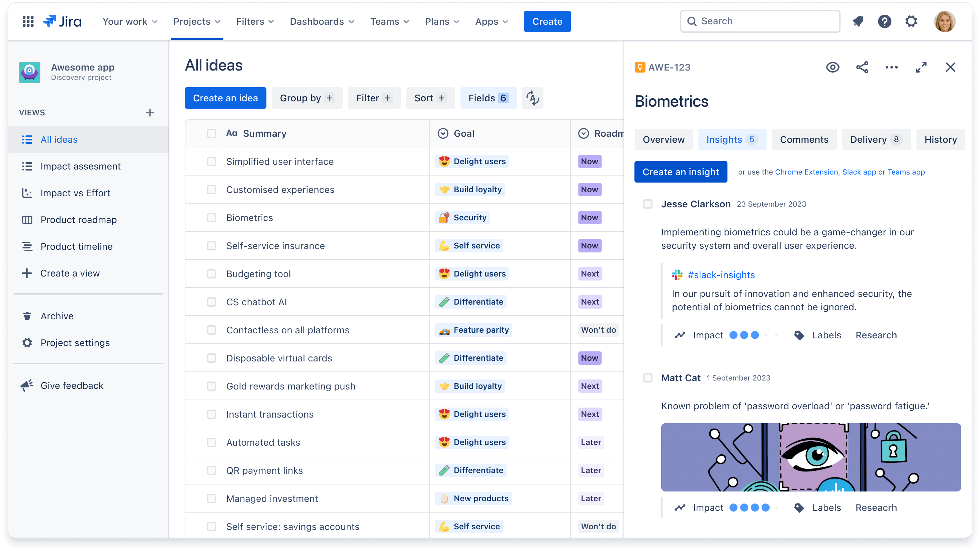
Task: Click Create an insight button
Action: (x=681, y=172)
